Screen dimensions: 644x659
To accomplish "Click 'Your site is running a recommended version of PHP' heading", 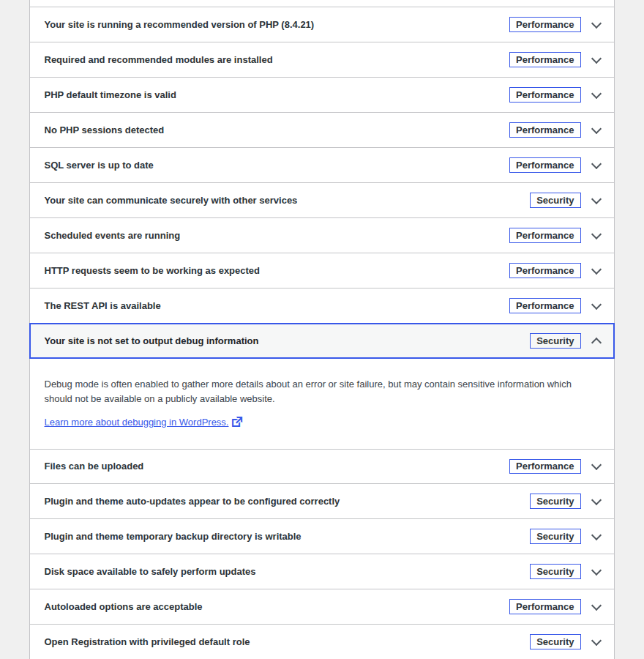I will [179, 25].
